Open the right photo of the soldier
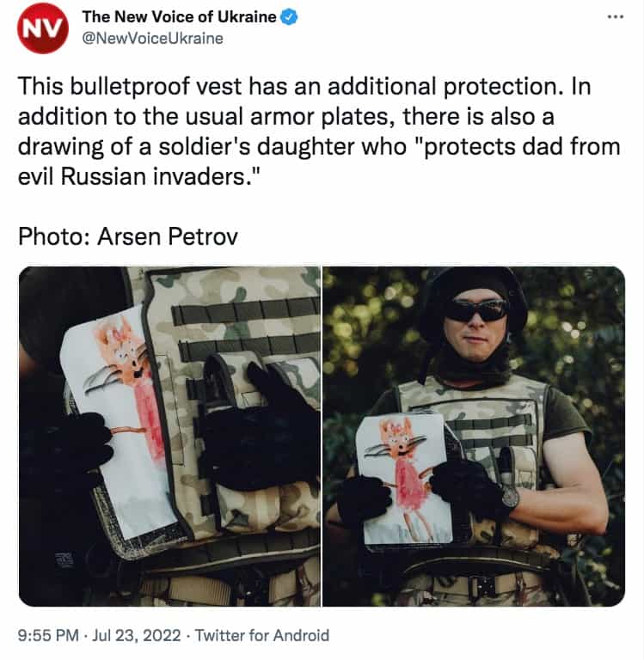This screenshot has width=644, height=660. (474, 437)
